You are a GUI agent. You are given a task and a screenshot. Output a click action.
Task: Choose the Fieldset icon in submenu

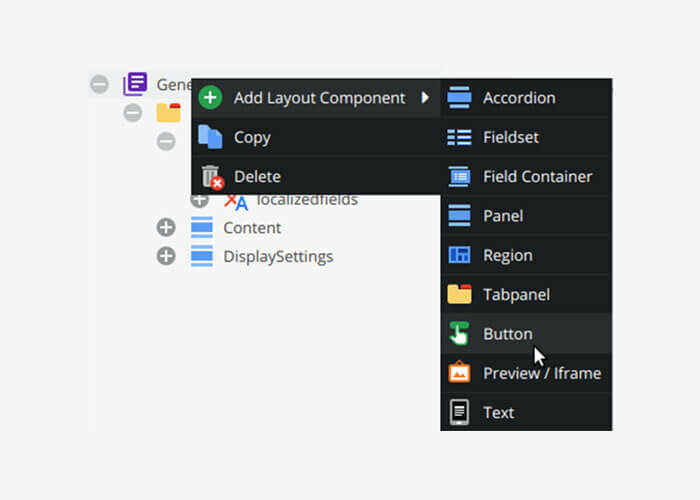459,137
